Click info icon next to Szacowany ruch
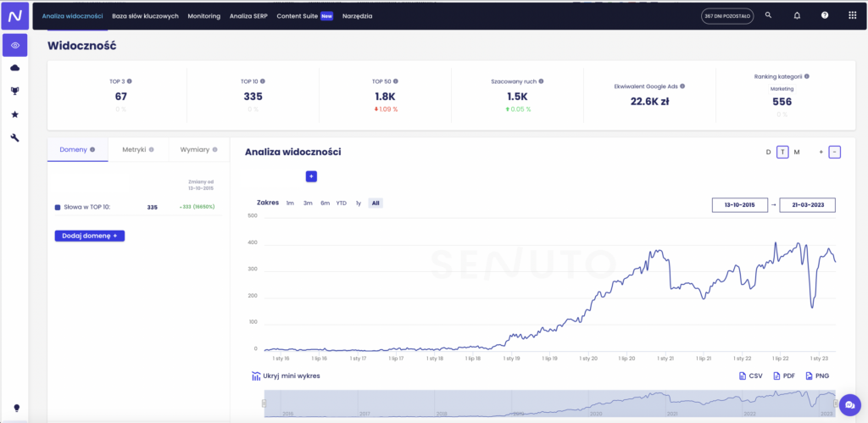 541,81
